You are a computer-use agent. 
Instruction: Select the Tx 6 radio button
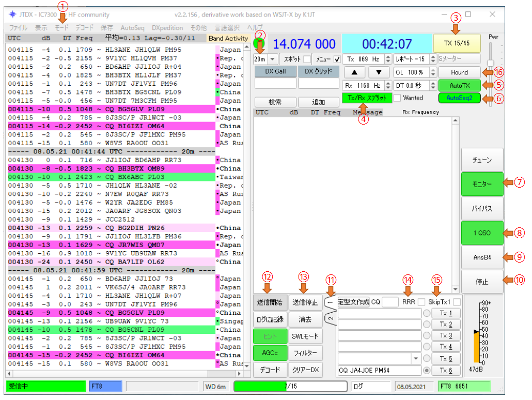coord(427,371)
